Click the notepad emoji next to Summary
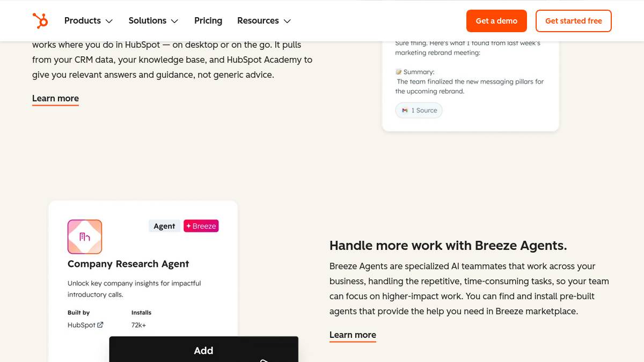The image size is (644, 362). coord(398,72)
